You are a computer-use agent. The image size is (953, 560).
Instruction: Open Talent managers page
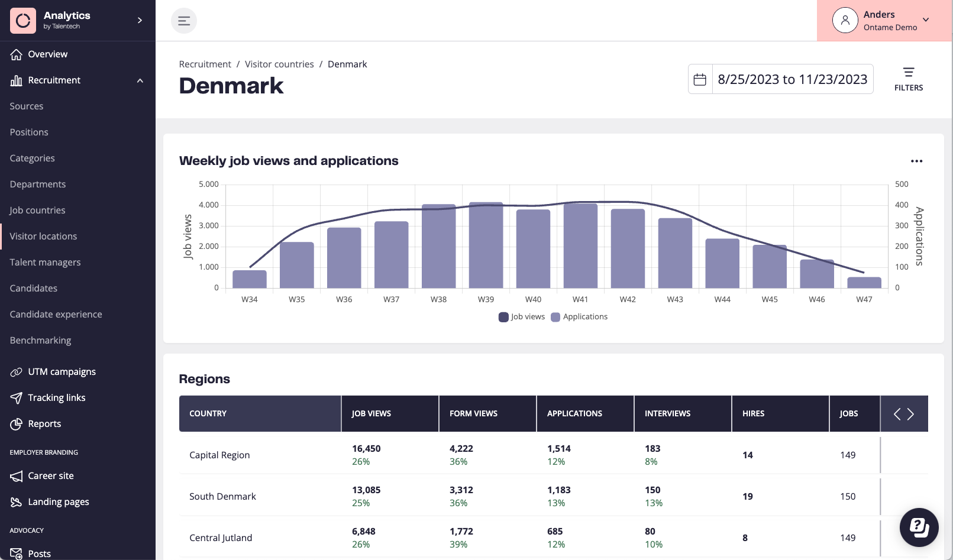[45, 263]
